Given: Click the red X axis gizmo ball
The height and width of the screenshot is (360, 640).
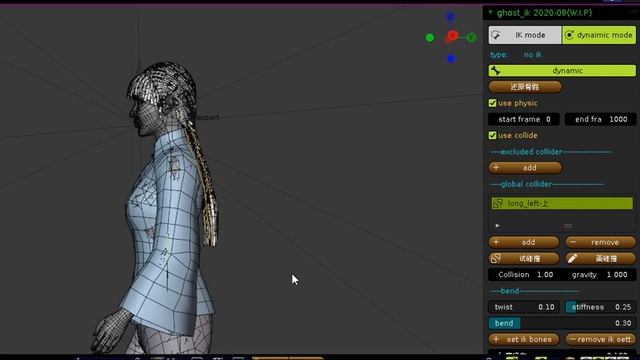Looking at the screenshot, I should tap(452, 36).
